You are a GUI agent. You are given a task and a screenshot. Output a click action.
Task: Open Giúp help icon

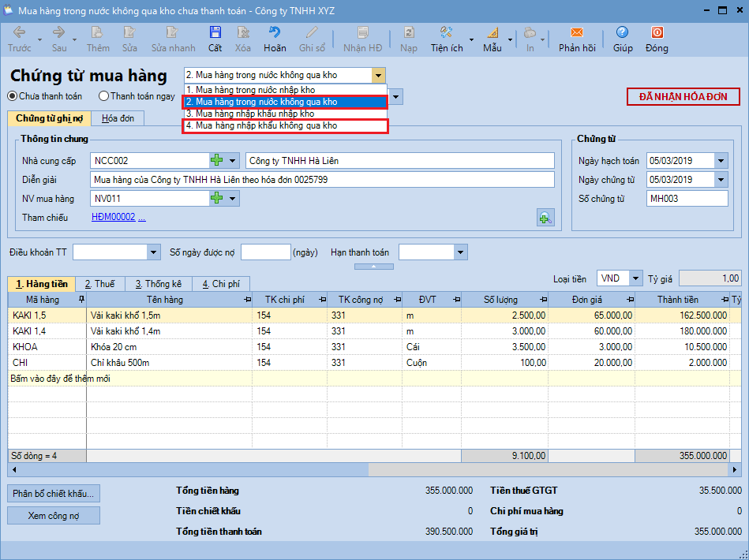[623, 33]
